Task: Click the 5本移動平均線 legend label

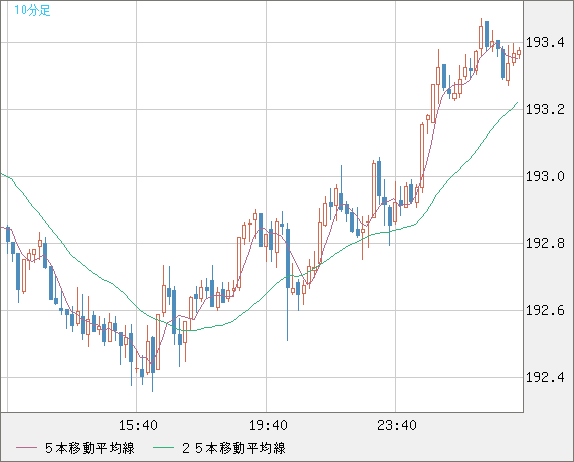Action: click(90, 448)
